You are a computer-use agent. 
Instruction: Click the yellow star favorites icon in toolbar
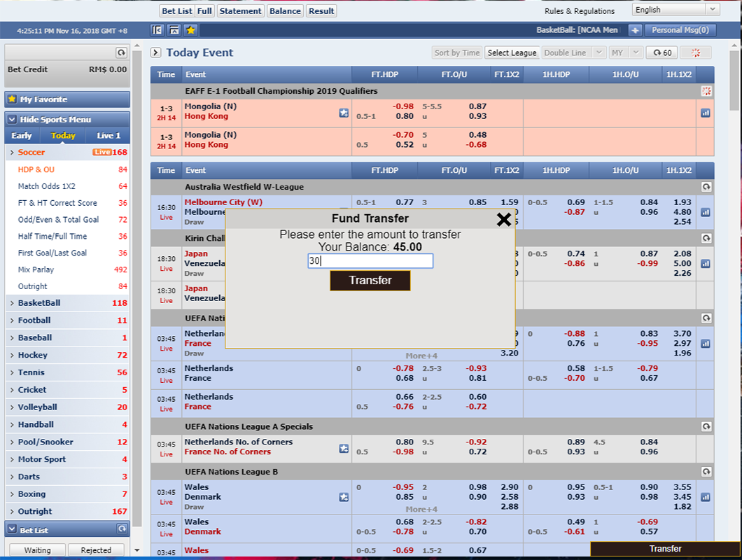(x=190, y=30)
